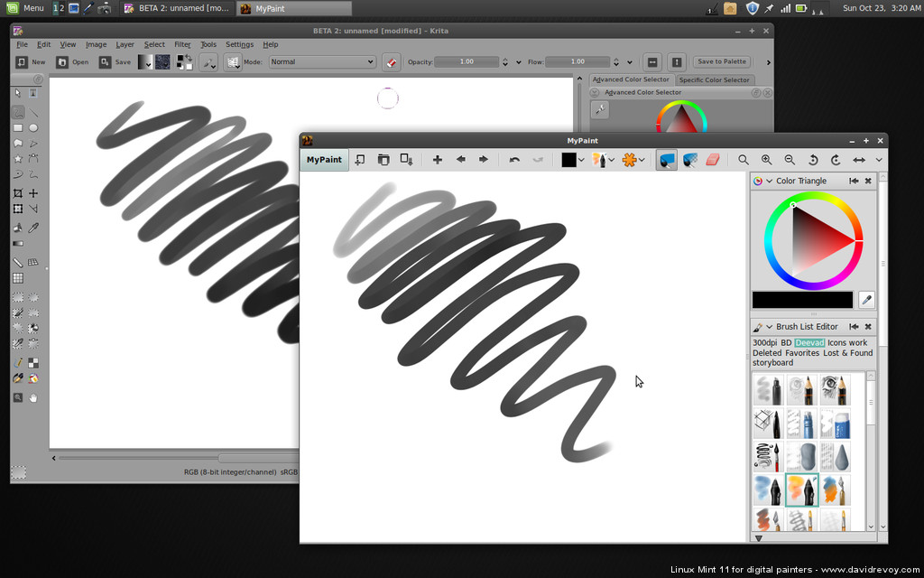This screenshot has width=924, height=578.
Task: Expand Krita Flow slider dropdown arrow
Action: tap(629, 62)
